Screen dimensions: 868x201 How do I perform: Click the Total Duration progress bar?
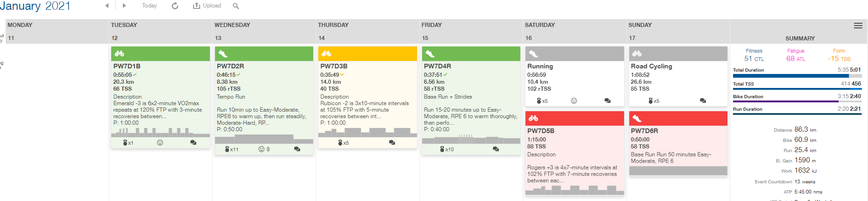pyautogui.click(x=797, y=76)
